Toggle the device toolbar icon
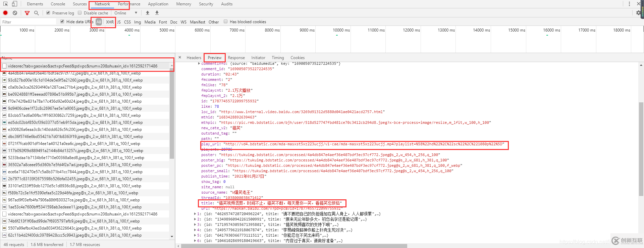Screen dimensions: 644x248 (x=14, y=4)
